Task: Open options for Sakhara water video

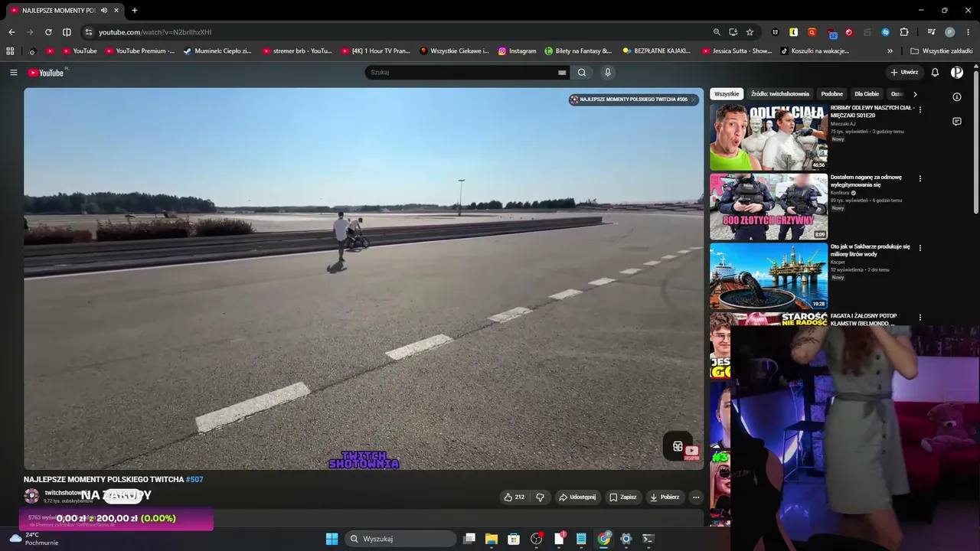Action: (920, 248)
